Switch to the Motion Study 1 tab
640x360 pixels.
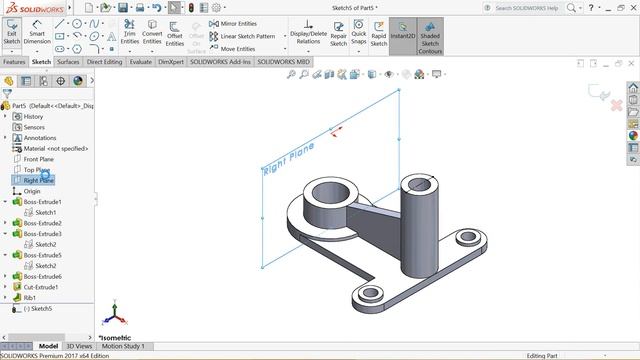click(x=123, y=346)
